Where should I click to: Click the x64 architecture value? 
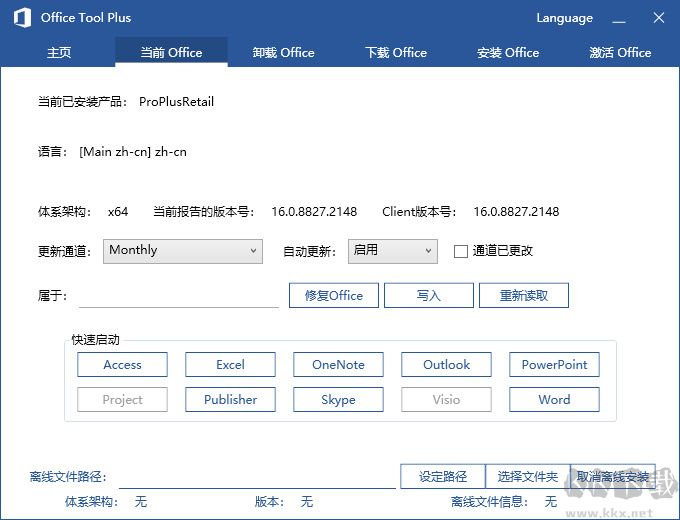click(118, 212)
